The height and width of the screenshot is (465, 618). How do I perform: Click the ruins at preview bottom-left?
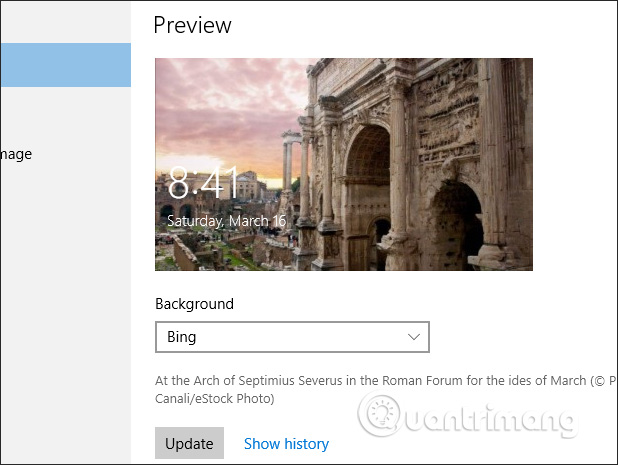(x=200, y=252)
